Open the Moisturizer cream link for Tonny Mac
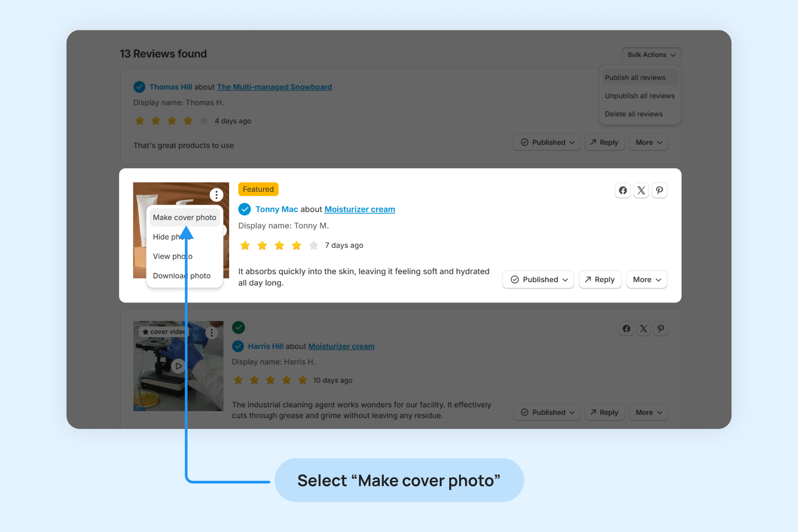This screenshot has height=532, width=798. [360, 209]
